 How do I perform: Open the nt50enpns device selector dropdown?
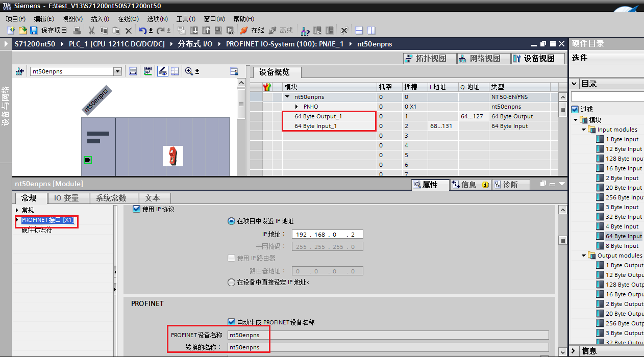click(117, 71)
